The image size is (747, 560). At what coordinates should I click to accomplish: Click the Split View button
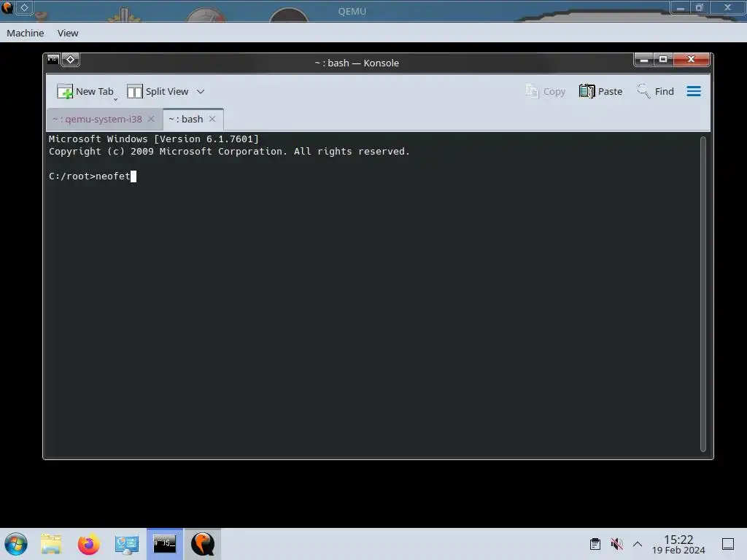pyautogui.click(x=158, y=91)
